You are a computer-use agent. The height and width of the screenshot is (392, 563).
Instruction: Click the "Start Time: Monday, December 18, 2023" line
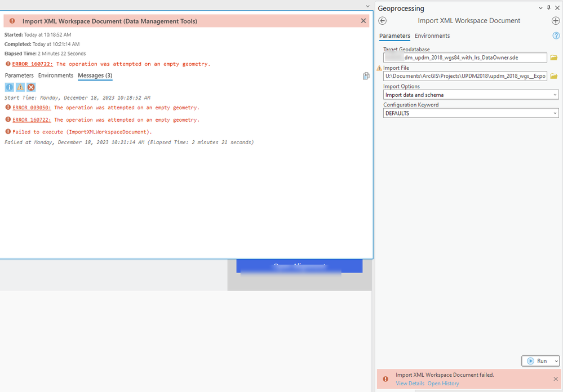[77, 97]
